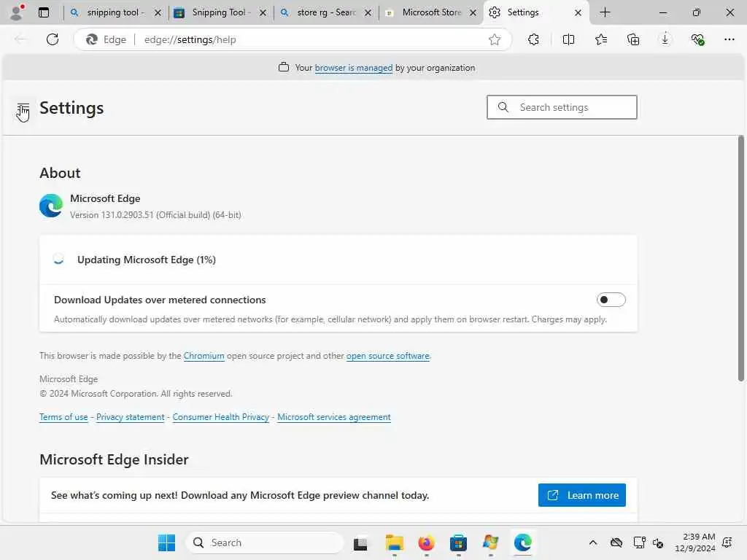Click the settings page vertical scrollbar
747x560 pixels.
coord(741,259)
